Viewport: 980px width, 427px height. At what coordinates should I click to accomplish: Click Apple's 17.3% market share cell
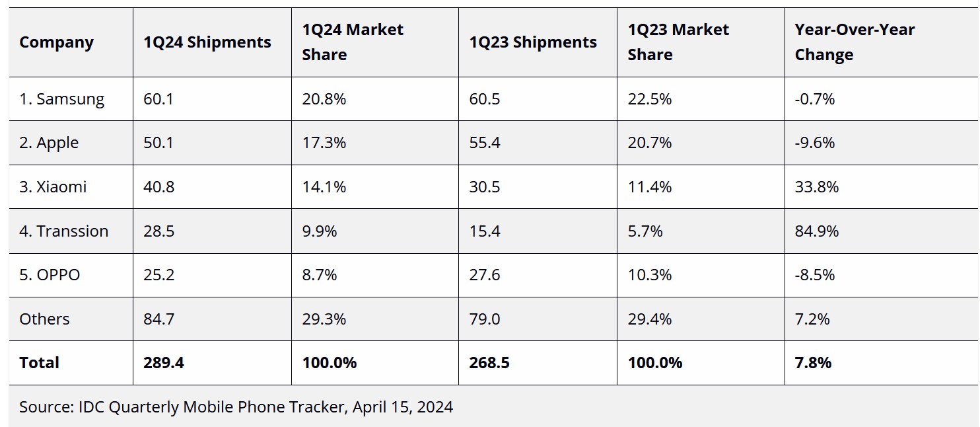(x=324, y=143)
